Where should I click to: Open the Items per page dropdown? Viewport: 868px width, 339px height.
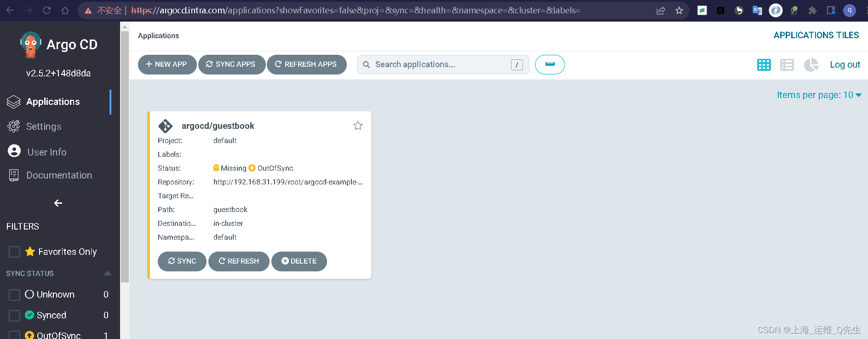click(x=819, y=95)
